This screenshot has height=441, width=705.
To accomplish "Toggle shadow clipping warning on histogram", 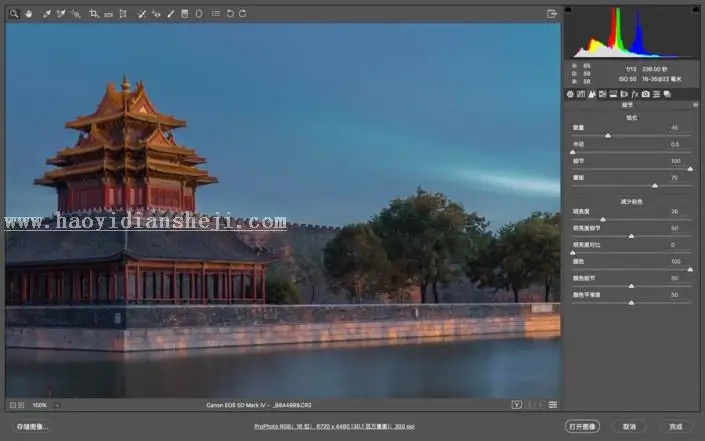I will [x=568, y=9].
